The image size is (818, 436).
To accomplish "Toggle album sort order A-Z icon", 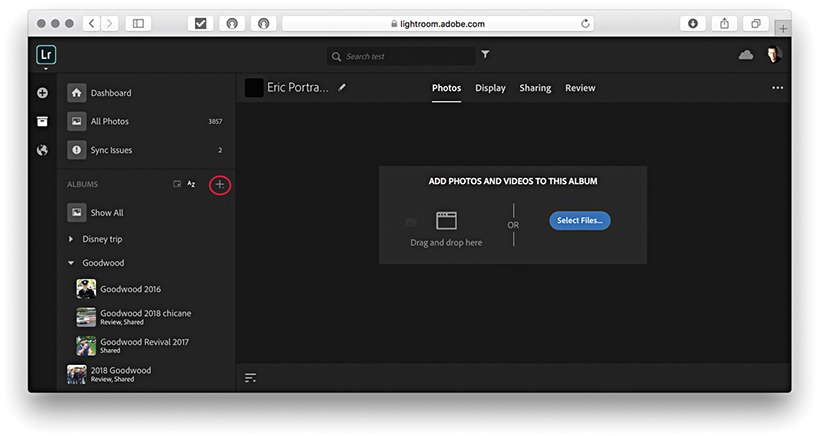I will (191, 184).
